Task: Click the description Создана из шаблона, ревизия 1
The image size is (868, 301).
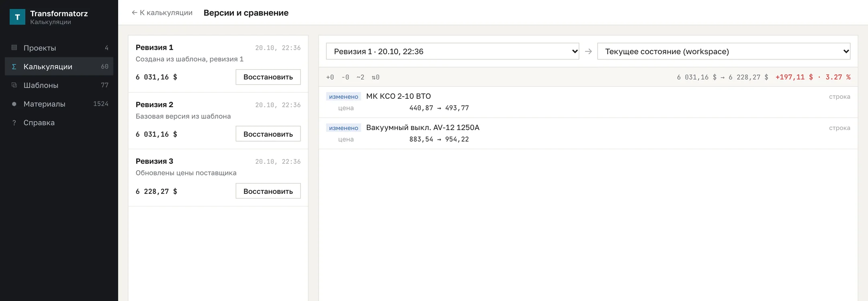Action: (x=190, y=59)
